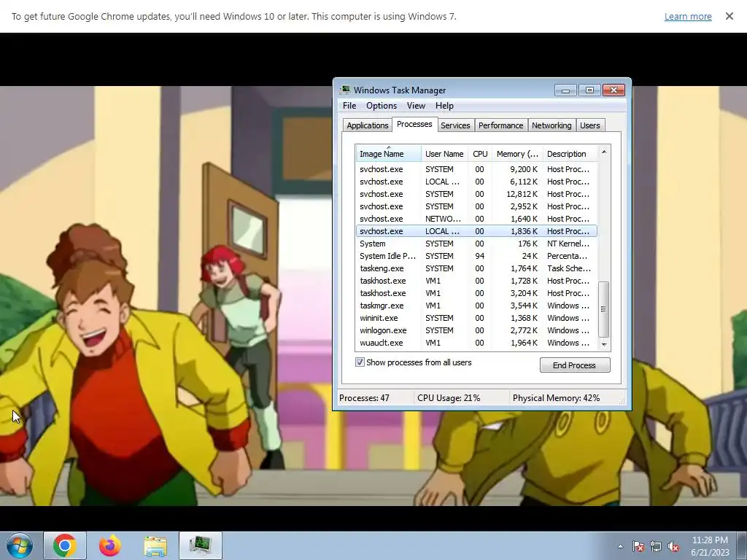Select the taskmgr.exe process

point(476,306)
